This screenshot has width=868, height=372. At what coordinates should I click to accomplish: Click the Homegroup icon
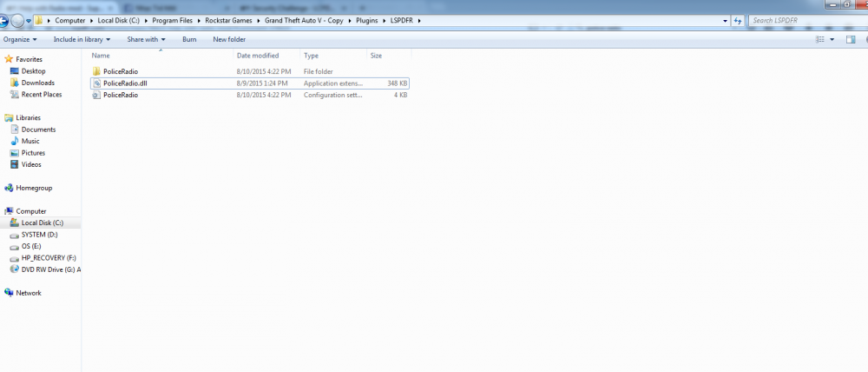9,188
